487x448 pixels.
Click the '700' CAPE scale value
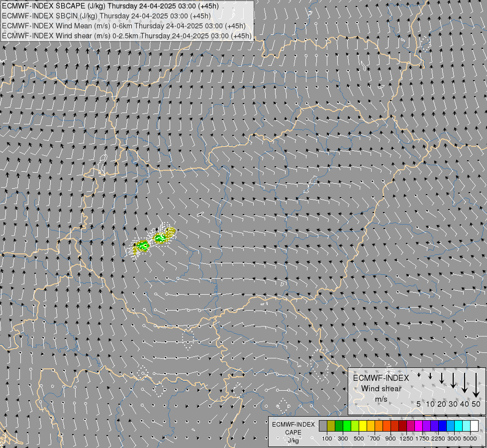(x=375, y=439)
